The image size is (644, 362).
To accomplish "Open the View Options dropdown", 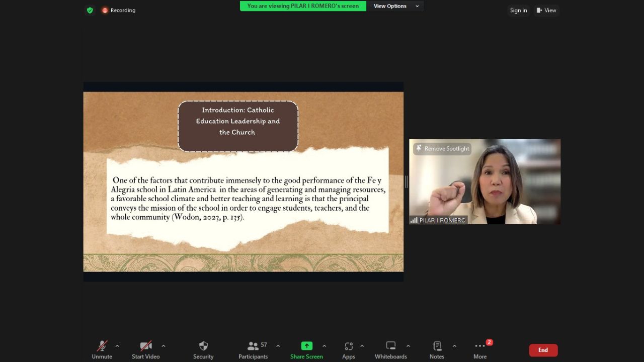I will tap(396, 6).
